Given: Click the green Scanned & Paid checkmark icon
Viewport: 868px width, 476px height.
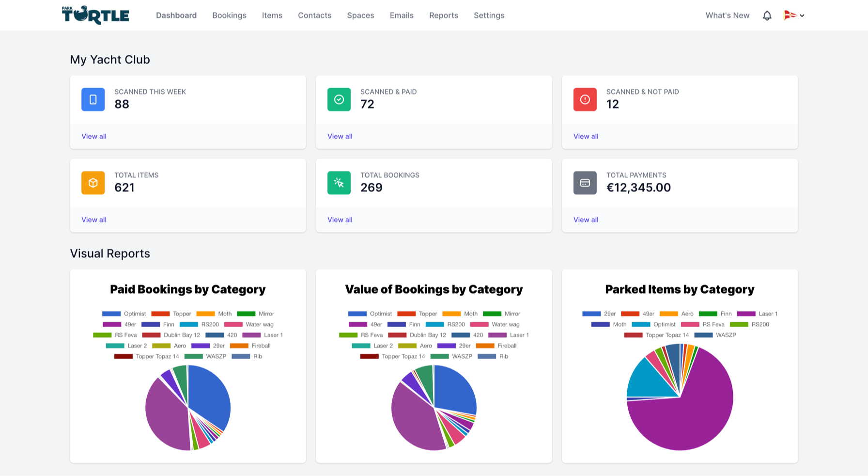Looking at the screenshot, I should tap(339, 99).
